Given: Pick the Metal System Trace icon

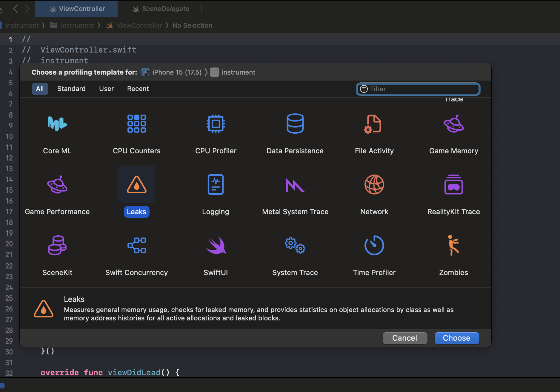Looking at the screenshot, I should click(x=295, y=185).
